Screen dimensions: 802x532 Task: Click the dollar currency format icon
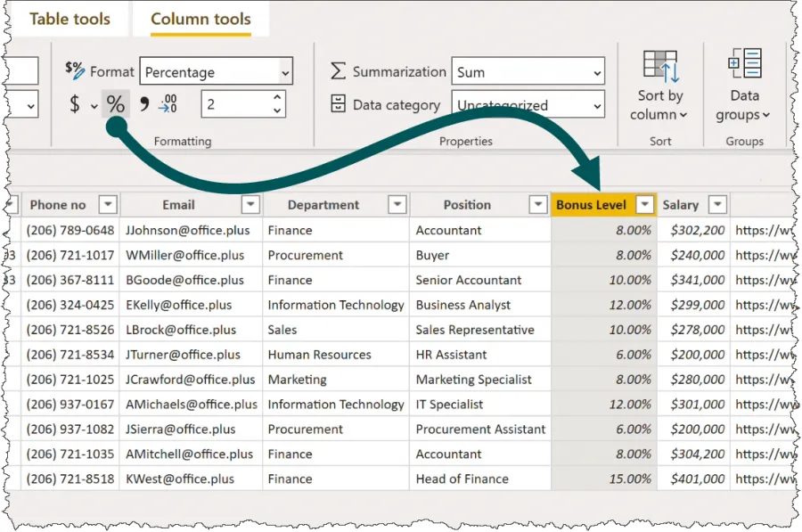coord(75,104)
